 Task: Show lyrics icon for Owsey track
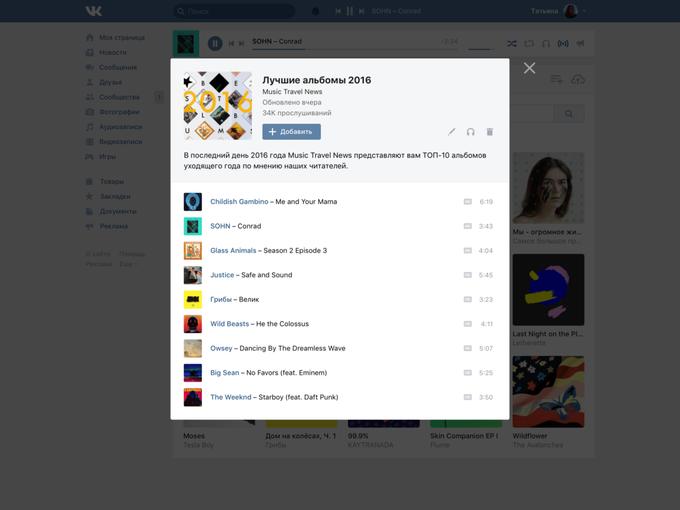pos(468,348)
